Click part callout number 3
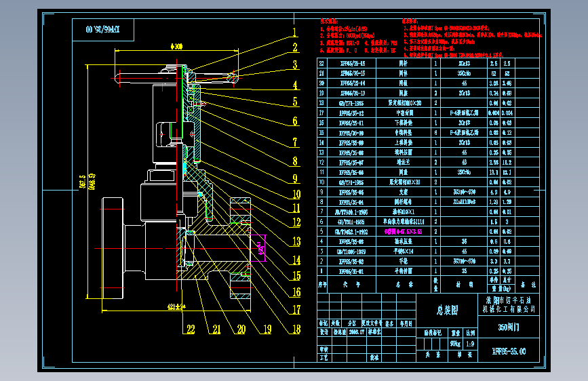588x381 pixels. [x=295, y=64]
